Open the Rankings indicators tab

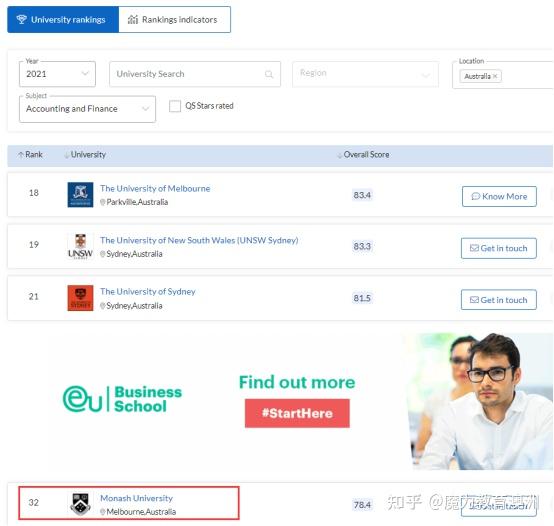pyautogui.click(x=175, y=19)
